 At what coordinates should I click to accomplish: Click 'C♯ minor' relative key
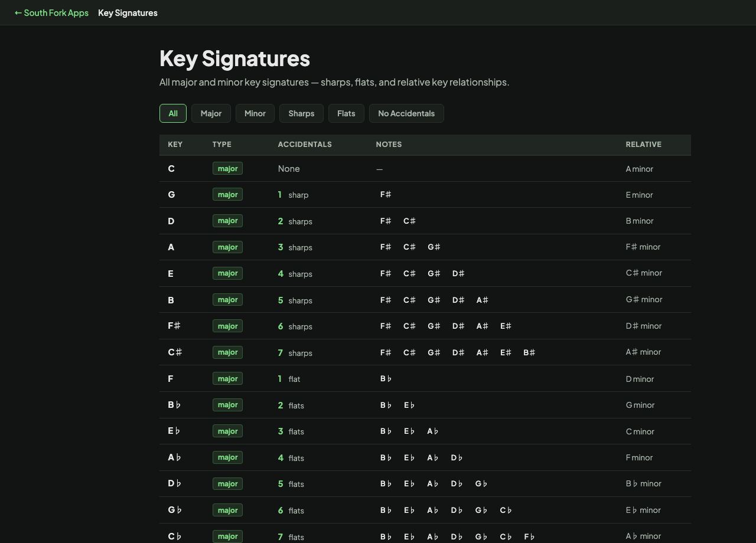tap(644, 273)
